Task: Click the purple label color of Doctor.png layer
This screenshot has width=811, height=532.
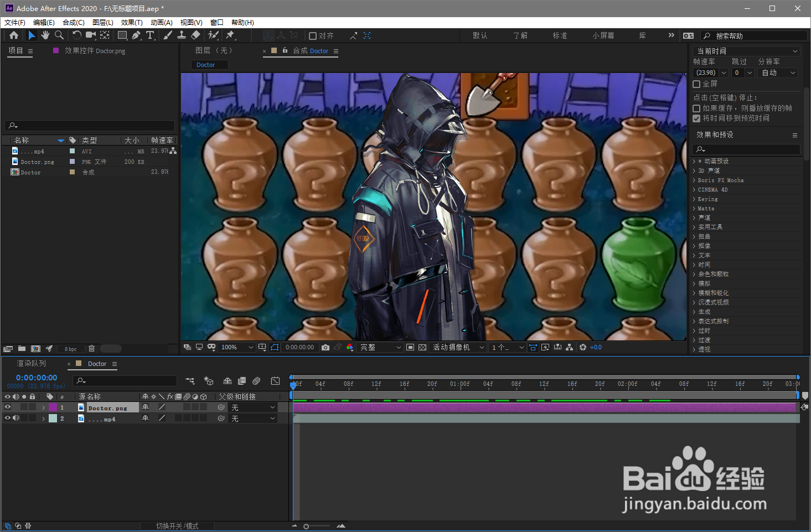Action: 53,407
